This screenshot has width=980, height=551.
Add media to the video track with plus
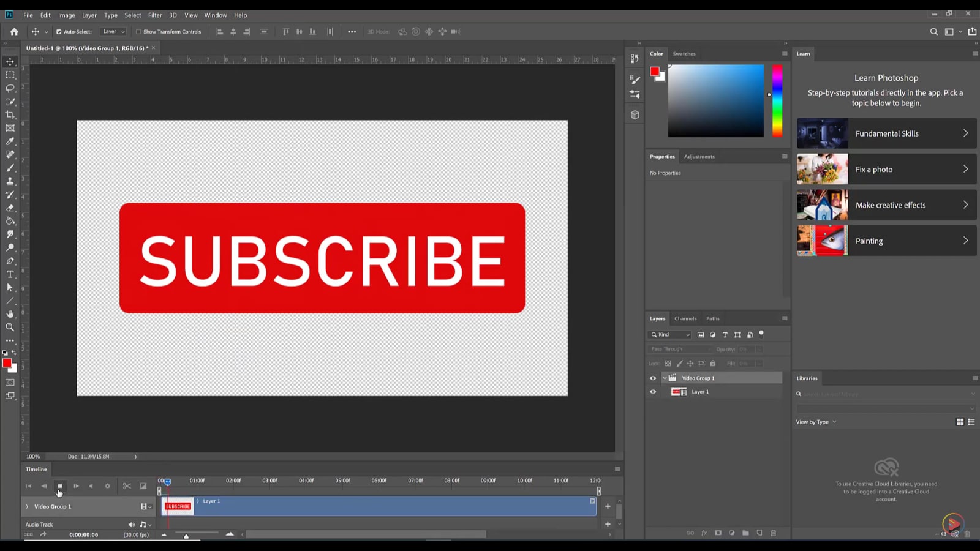(608, 506)
